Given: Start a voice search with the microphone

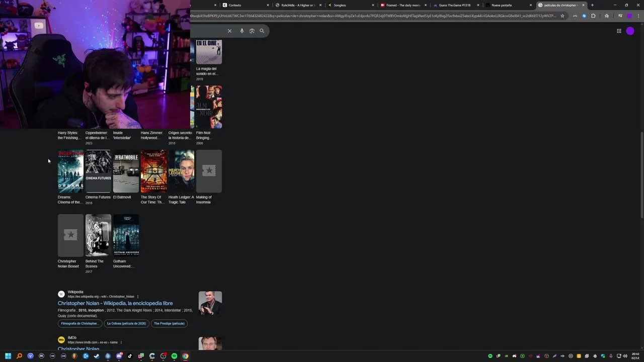Looking at the screenshot, I should pyautogui.click(x=242, y=31).
